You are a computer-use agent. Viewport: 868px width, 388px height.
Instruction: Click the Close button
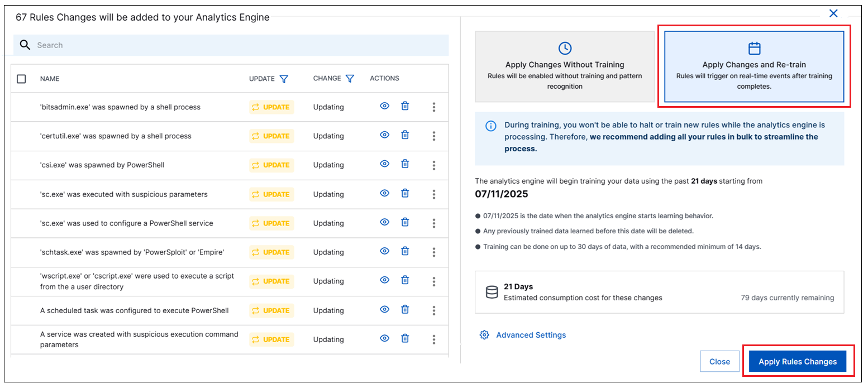pos(719,362)
